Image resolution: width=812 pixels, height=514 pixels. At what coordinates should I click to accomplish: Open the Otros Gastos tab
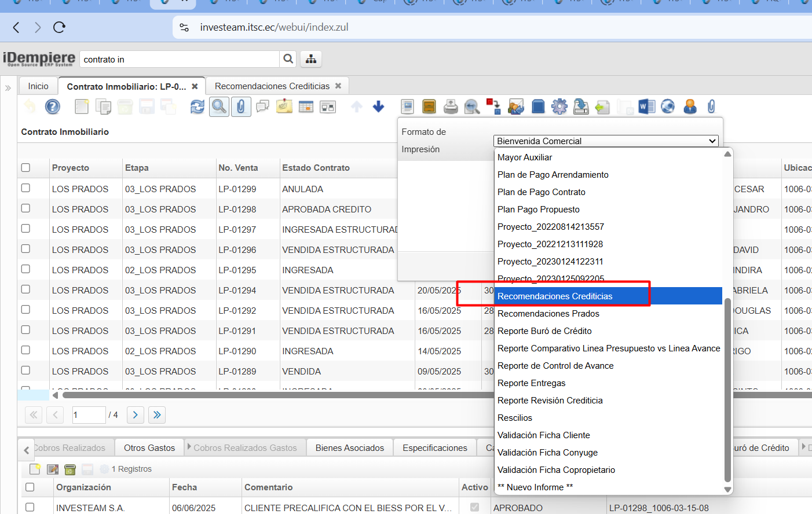(149, 448)
